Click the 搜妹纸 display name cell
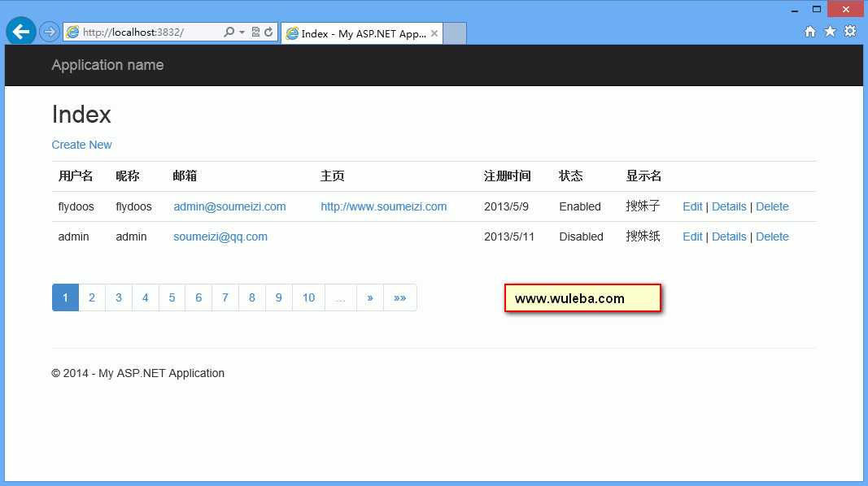This screenshot has width=868, height=486. click(x=643, y=236)
